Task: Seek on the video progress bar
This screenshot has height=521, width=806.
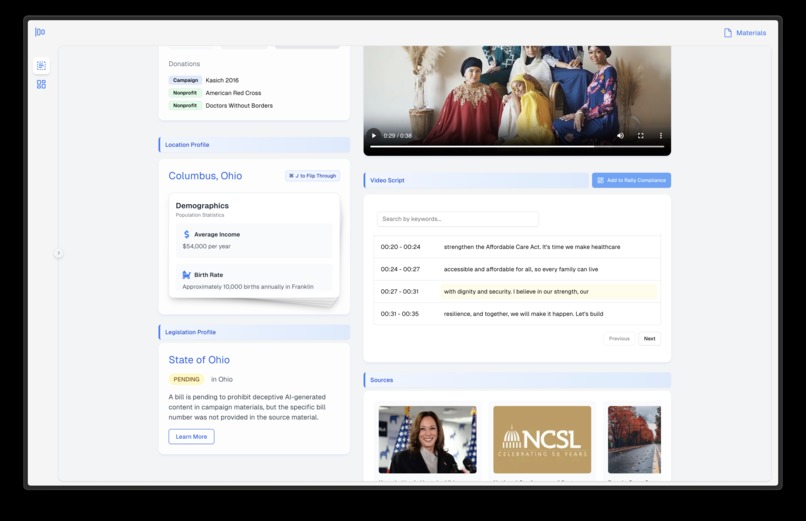Action: click(517, 146)
